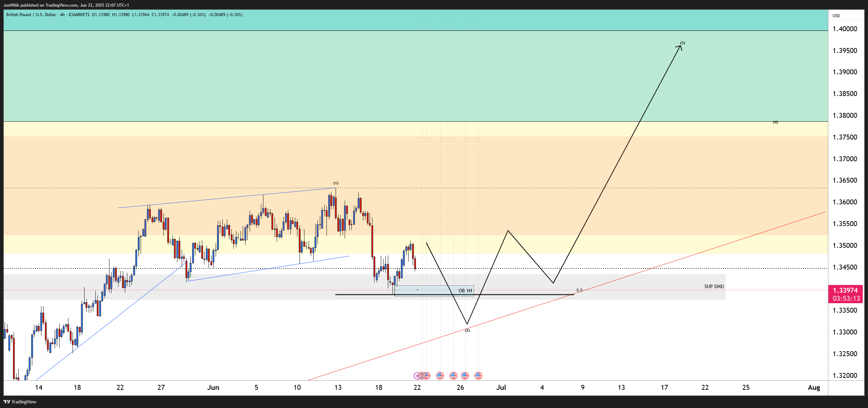Image resolution: width=868 pixels, height=408 pixels.
Task: Click the L1.33964 low value
Action: [141, 15]
